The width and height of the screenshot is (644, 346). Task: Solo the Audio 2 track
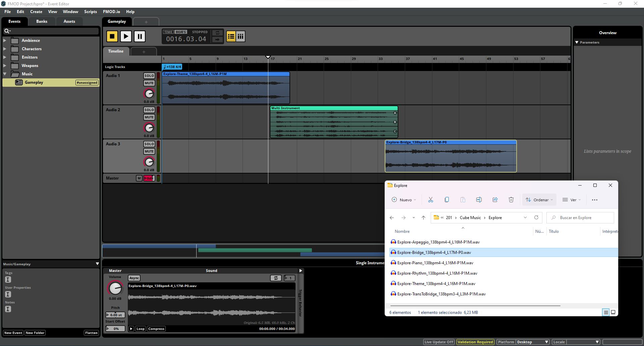[149, 110]
